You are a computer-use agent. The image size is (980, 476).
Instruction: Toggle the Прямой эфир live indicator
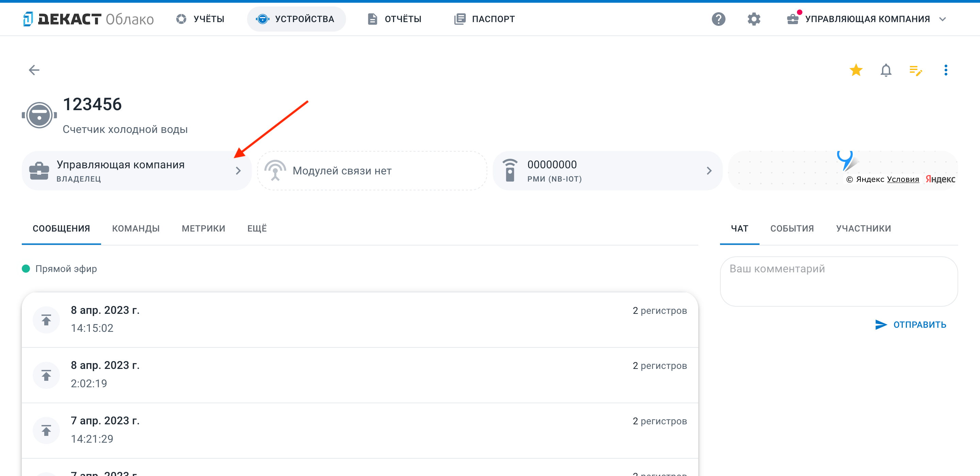point(26,269)
